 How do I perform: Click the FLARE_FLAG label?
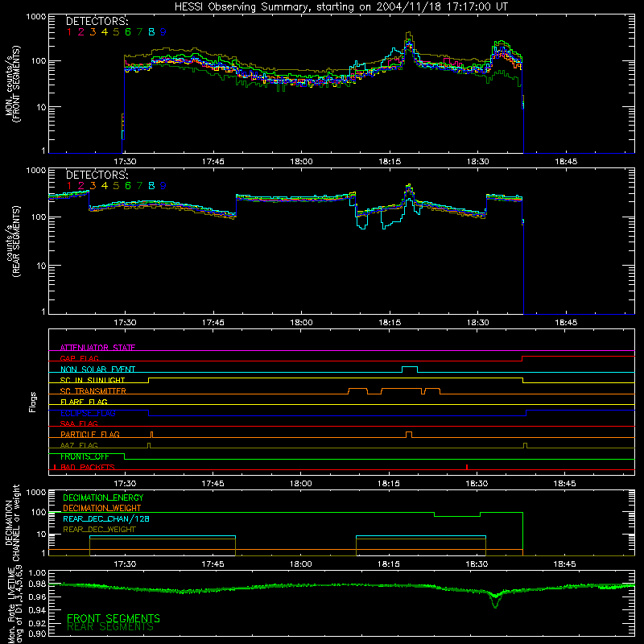click(x=84, y=402)
